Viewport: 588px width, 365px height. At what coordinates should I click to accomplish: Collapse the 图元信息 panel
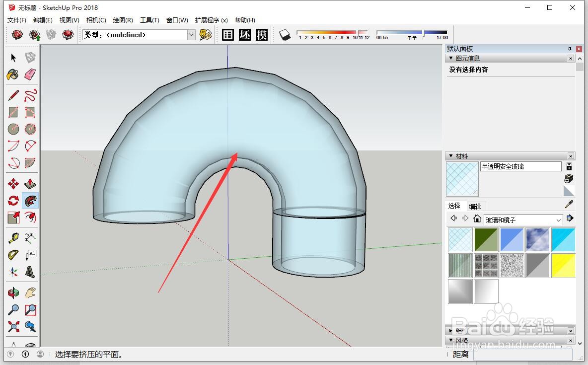450,58
